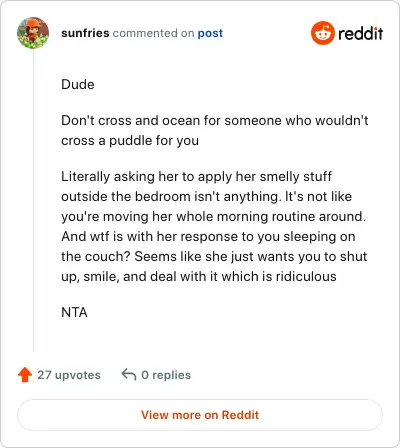Click the 0 replies label

click(x=166, y=375)
